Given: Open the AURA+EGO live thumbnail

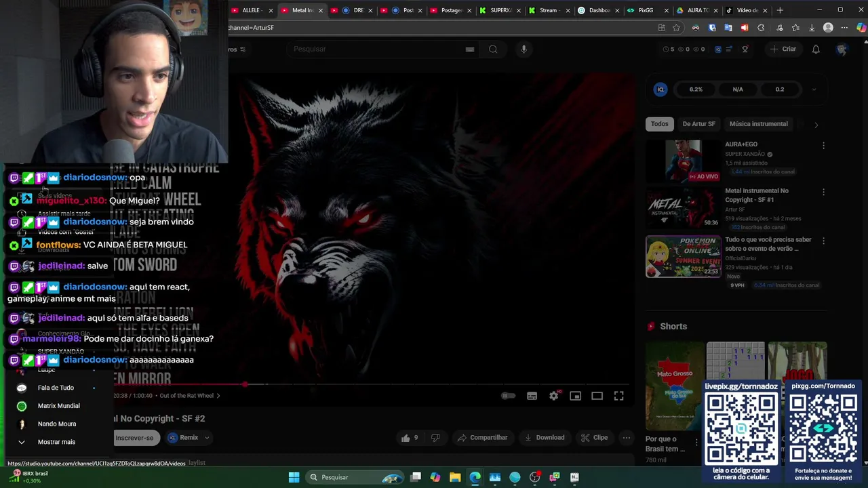Looking at the screenshot, I should point(683,161).
